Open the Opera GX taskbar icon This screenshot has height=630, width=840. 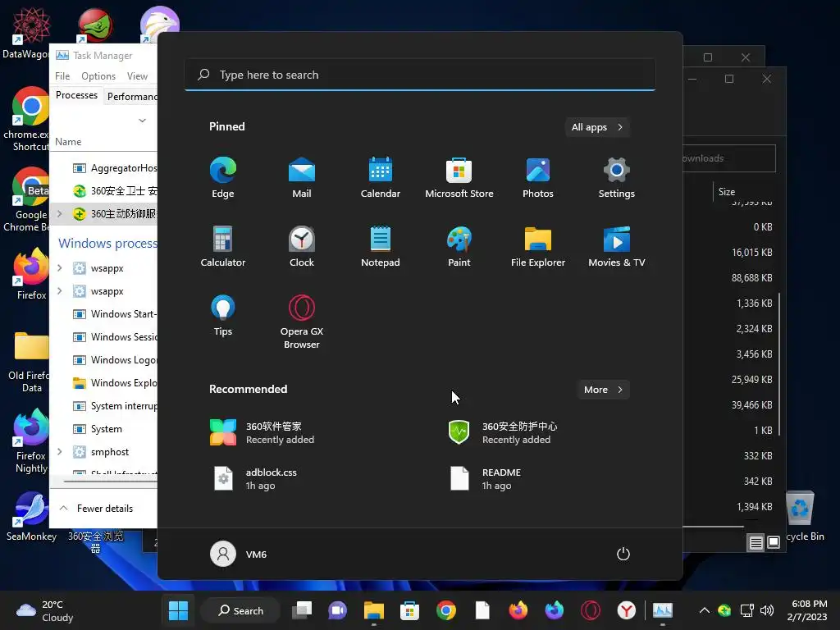pyautogui.click(x=591, y=610)
